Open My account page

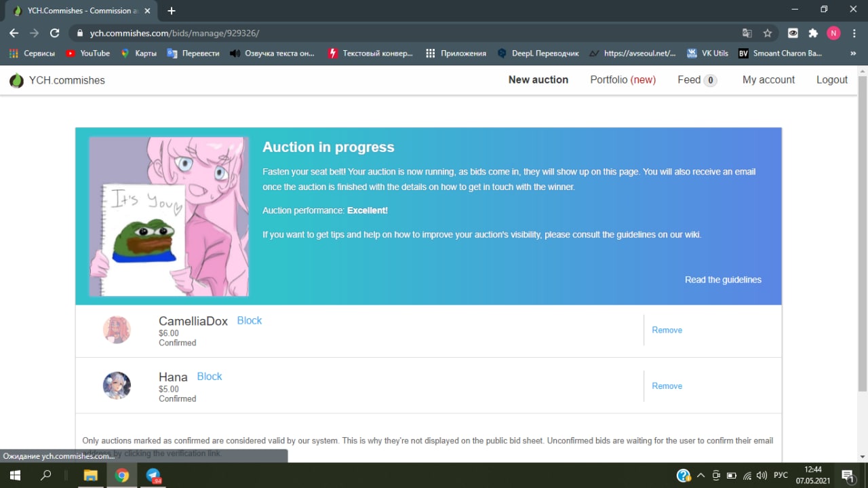pyautogui.click(x=768, y=79)
